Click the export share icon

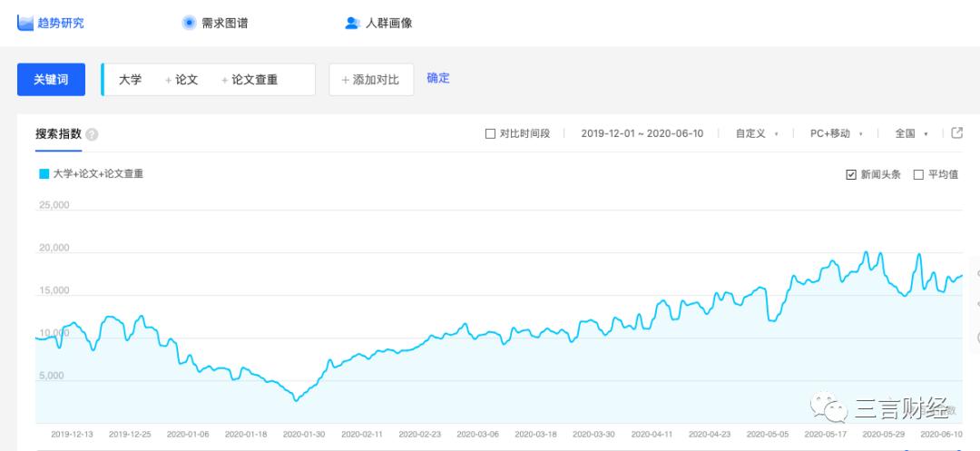point(957,132)
